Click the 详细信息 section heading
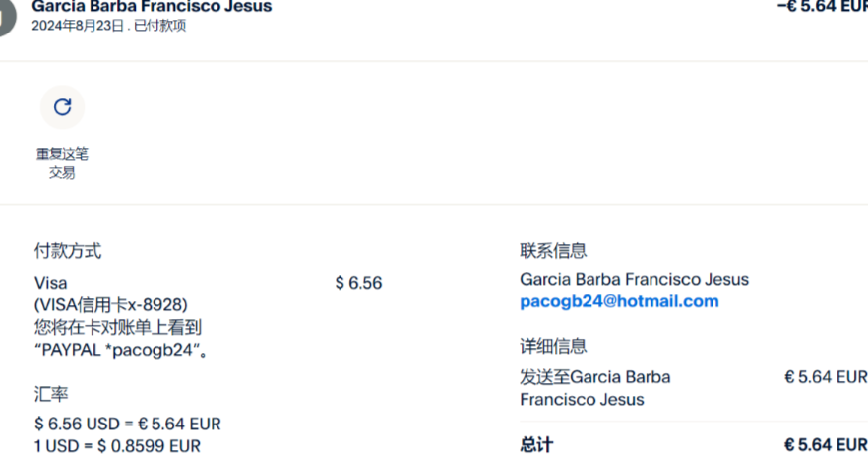The image size is (868, 458). tap(553, 346)
